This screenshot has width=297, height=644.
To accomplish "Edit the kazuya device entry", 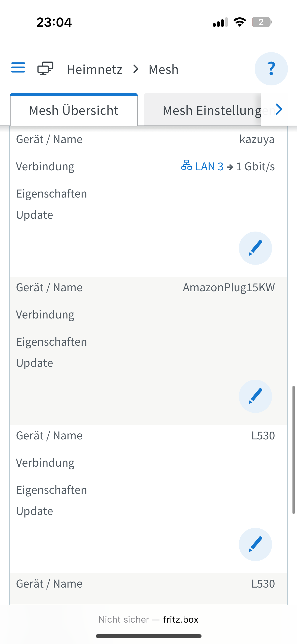I will pos(255,248).
